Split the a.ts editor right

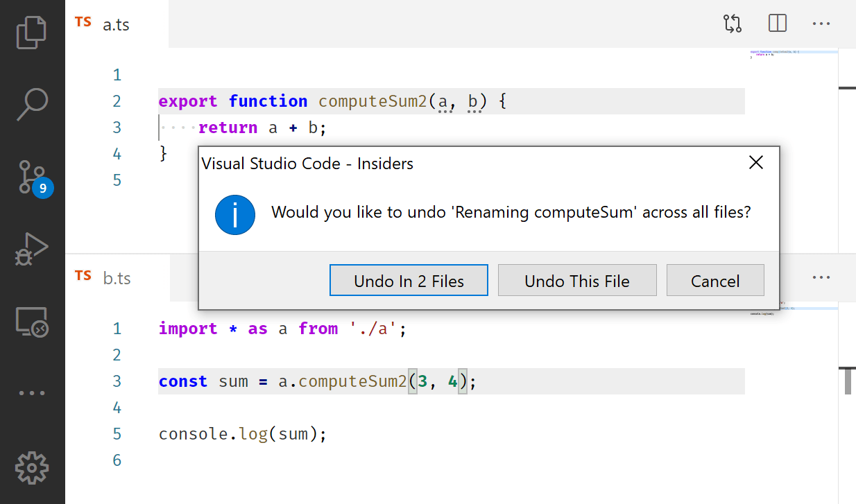(x=778, y=24)
